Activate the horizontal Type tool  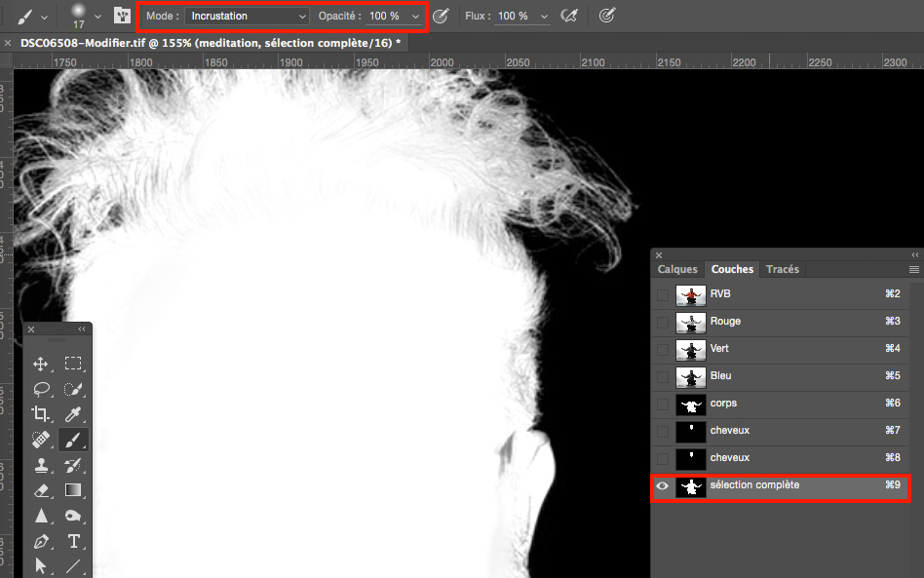tap(73, 541)
